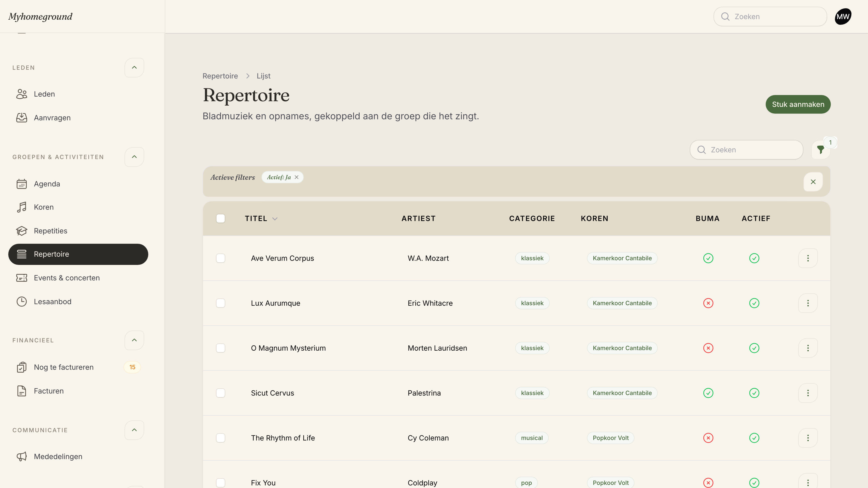Toggle the select-all checkbox in table header
868x488 pixels.
coord(220,219)
